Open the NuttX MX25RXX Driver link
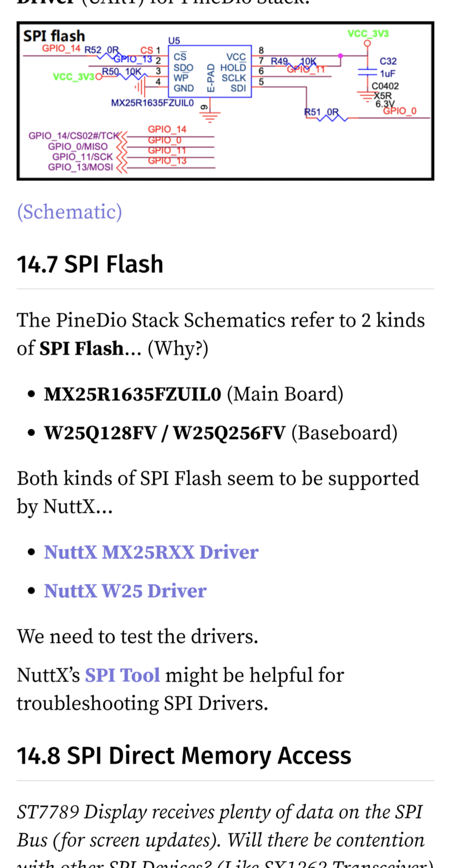The width and height of the screenshot is (450, 868). pyautogui.click(x=151, y=552)
